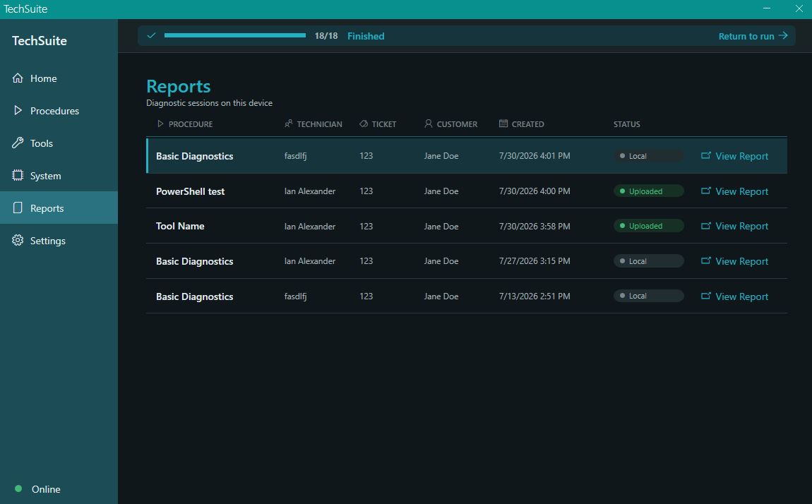Click Uploaded status badge for PowerShell test
The image size is (812, 504).
pyautogui.click(x=648, y=191)
